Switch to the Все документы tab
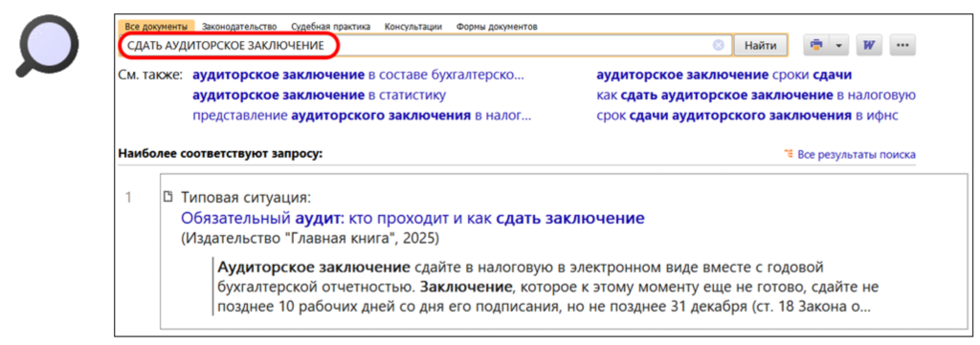The height and width of the screenshot is (345, 980). [x=156, y=27]
